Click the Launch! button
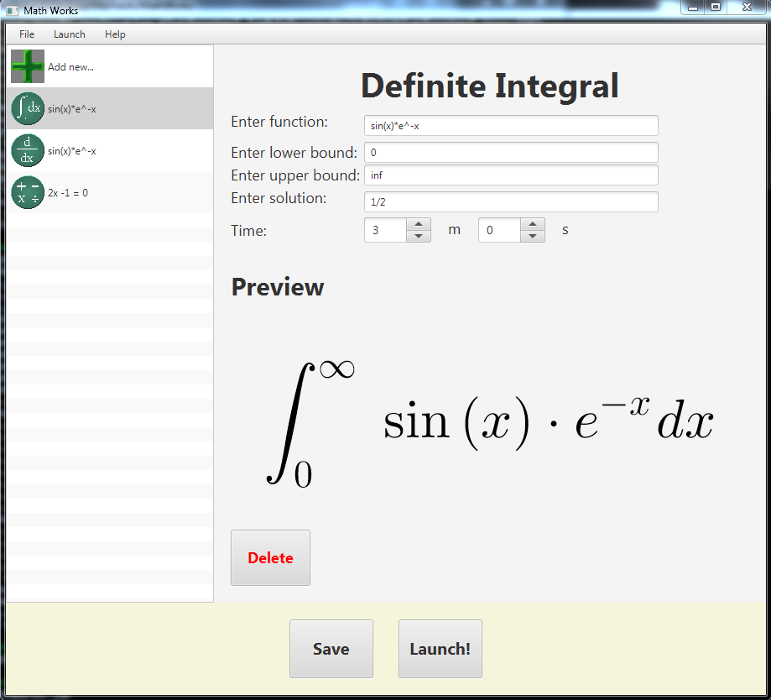The image size is (771, 700). (440, 649)
